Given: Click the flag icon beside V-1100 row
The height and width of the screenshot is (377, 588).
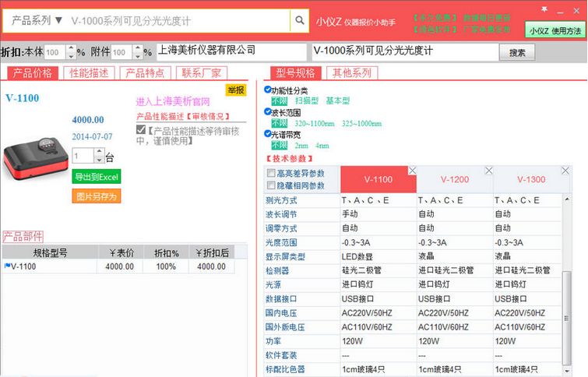Looking at the screenshot, I should (x=7, y=266).
